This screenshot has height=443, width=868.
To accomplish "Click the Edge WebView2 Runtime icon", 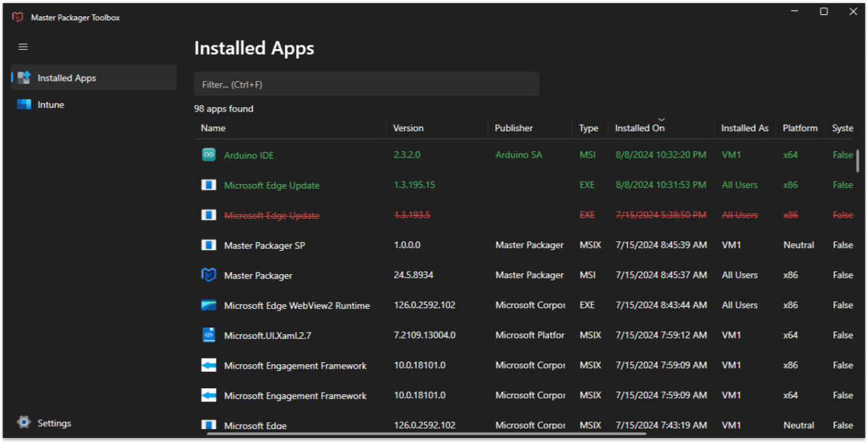I will pos(208,305).
